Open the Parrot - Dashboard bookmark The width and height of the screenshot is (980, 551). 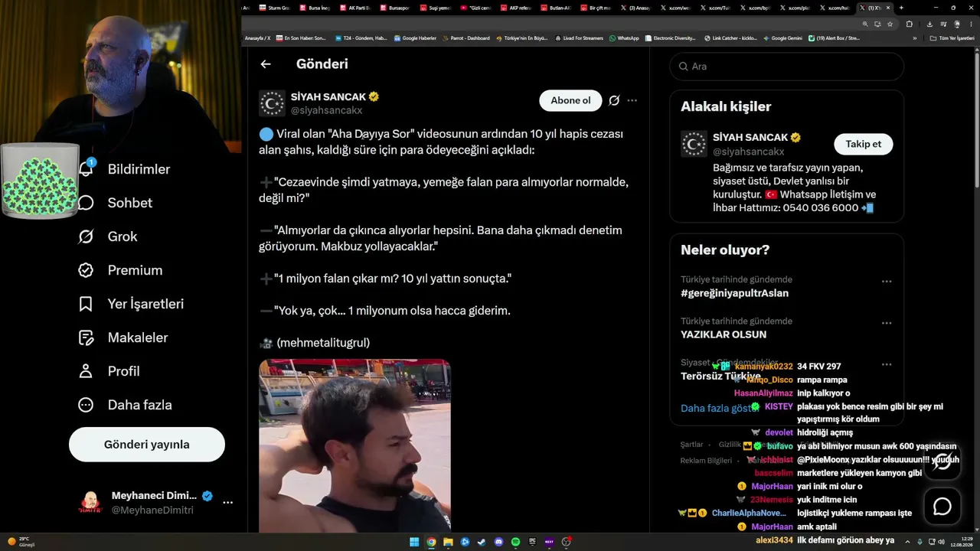tap(465, 38)
